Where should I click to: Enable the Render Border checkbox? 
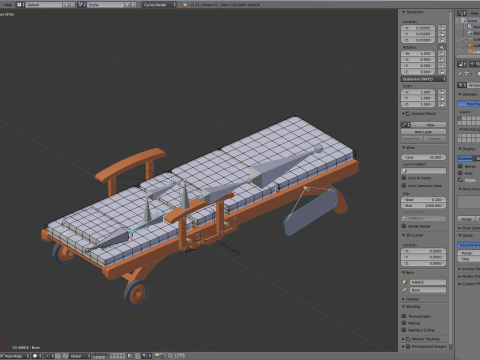[x=404, y=226]
